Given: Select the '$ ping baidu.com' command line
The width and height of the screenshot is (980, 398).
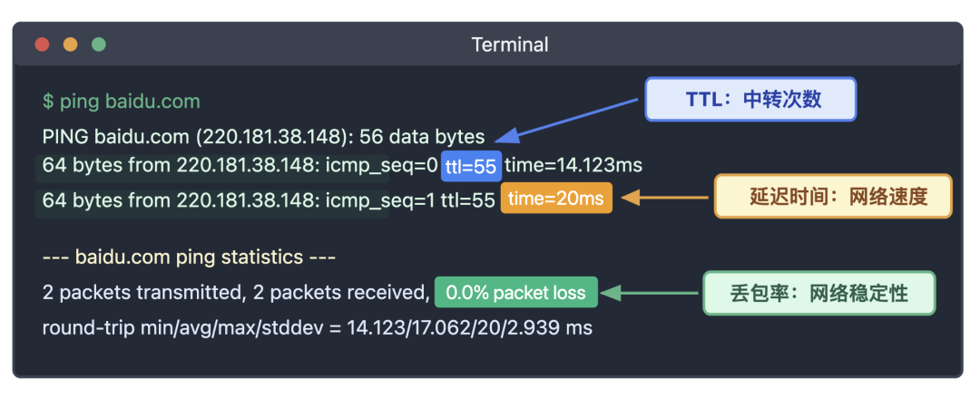Looking at the screenshot, I should [x=121, y=102].
